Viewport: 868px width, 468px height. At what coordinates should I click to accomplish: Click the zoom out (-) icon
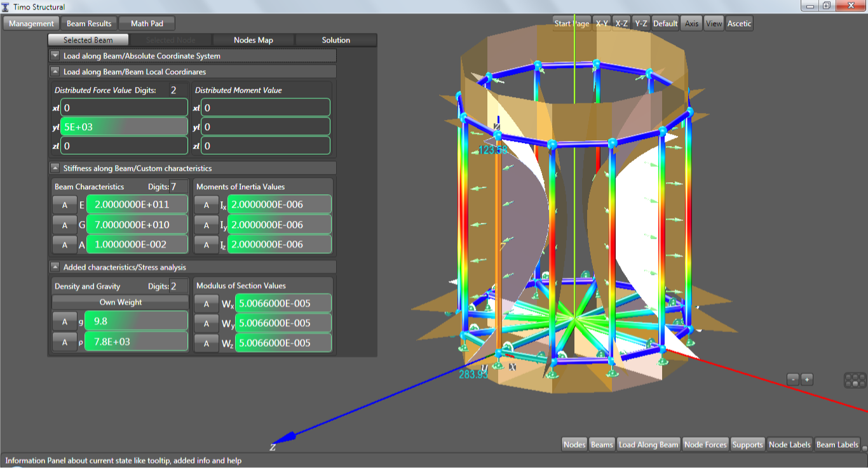coord(792,378)
